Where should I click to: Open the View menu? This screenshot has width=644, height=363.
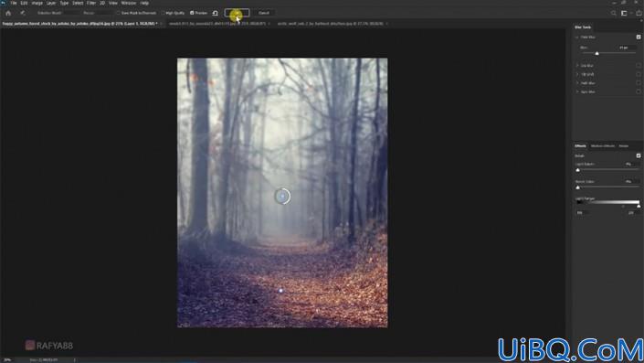(113, 3)
